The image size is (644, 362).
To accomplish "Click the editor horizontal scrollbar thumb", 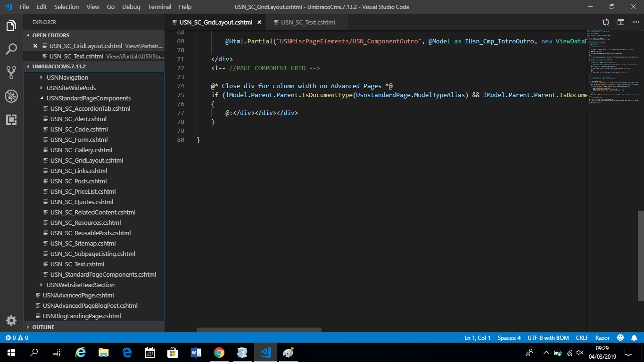I will coord(259,330).
